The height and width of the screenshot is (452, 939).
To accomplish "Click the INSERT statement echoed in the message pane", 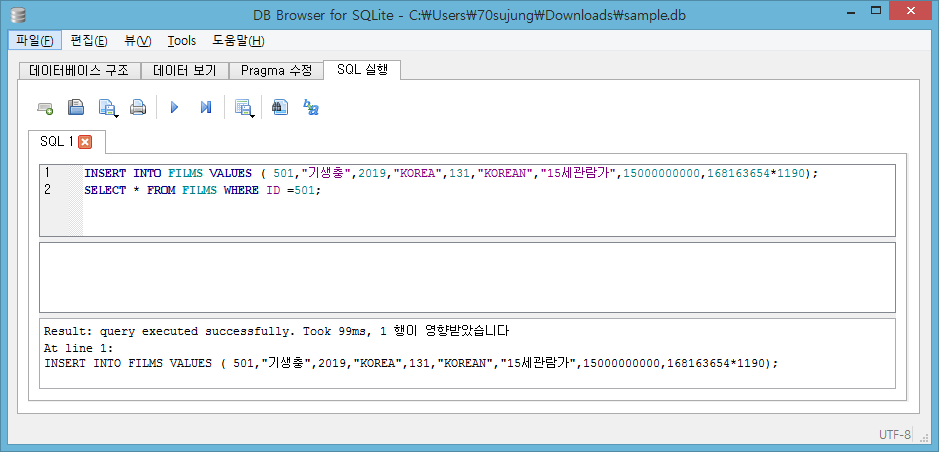I will click(411, 363).
